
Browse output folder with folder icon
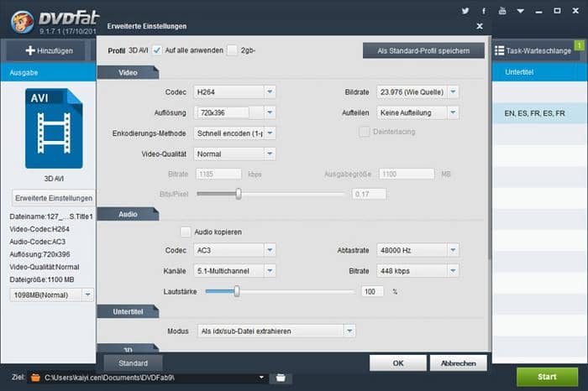282,378
